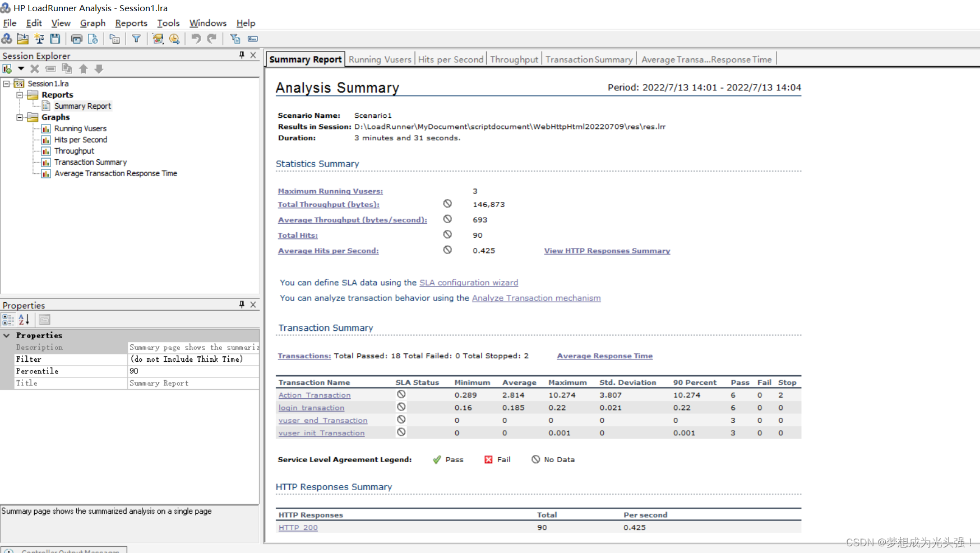Select Average Transaction Response Time in tree

115,173
